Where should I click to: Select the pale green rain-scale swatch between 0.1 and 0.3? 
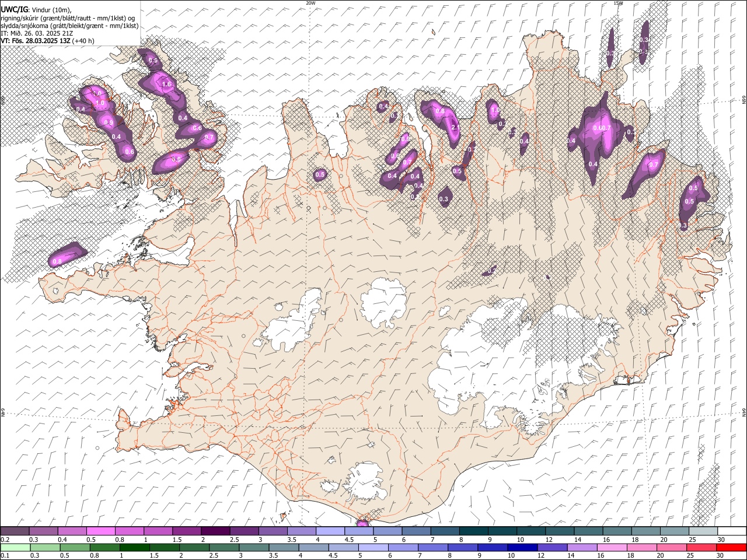(15, 548)
